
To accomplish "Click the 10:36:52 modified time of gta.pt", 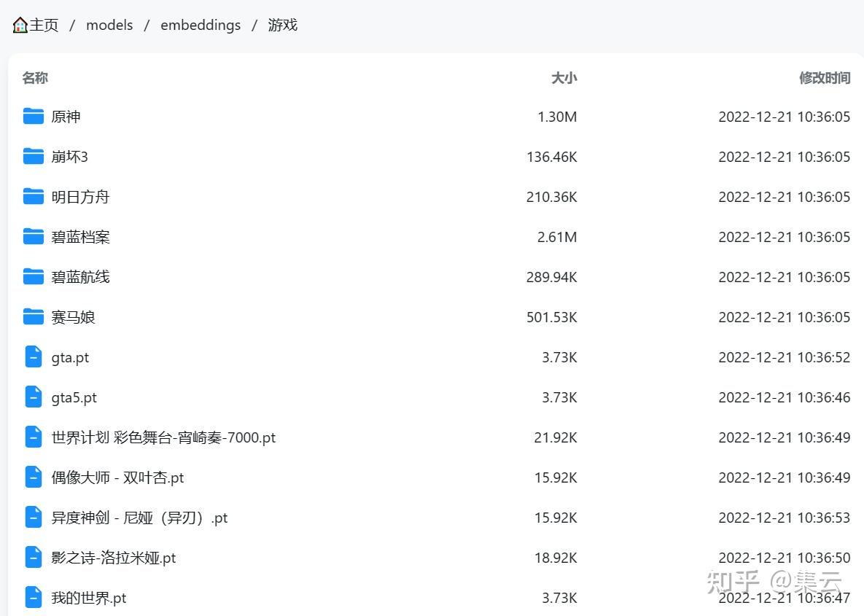I will [824, 357].
